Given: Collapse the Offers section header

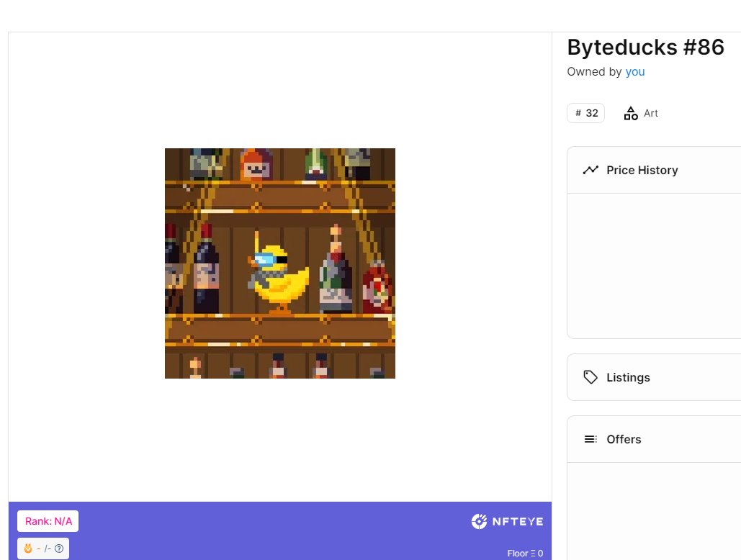Looking at the screenshot, I should click(x=654, y=439).
